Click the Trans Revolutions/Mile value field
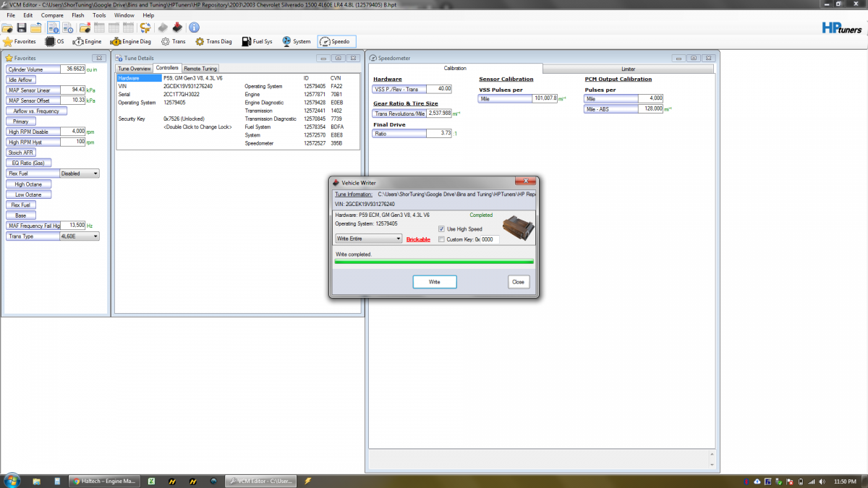Image resolution: width=868 pixels, height=488 pixels. point(440,114)
